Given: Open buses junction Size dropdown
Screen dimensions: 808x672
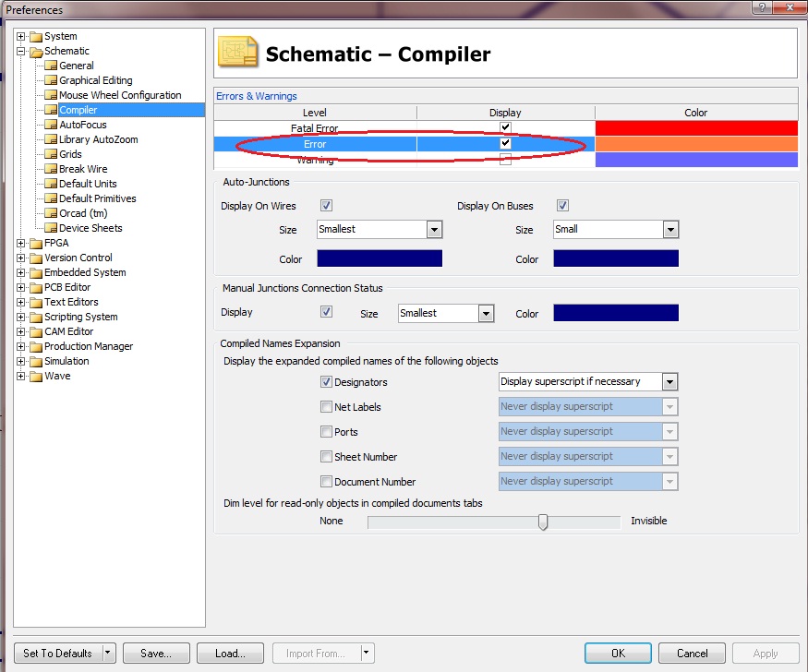Looking at the screenshot, I should 670,230.
